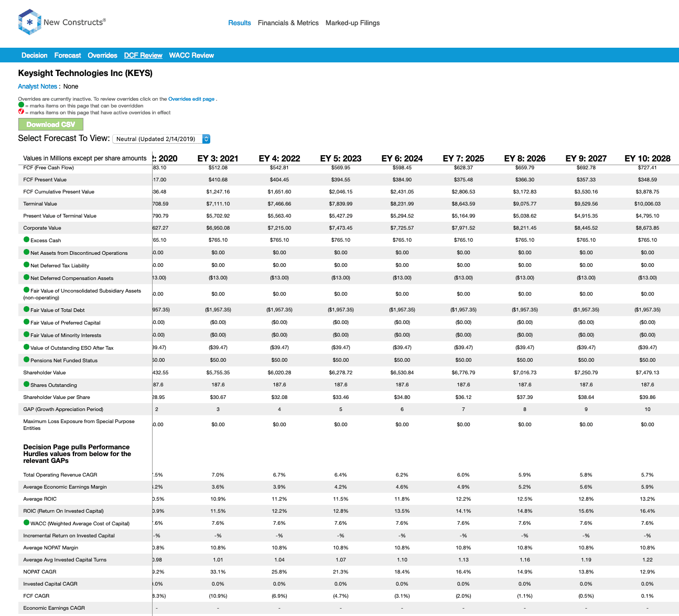Click green dot beside Fair Value of Total Debt
This screenshot has height=616, width=679.
click(26, 309)
